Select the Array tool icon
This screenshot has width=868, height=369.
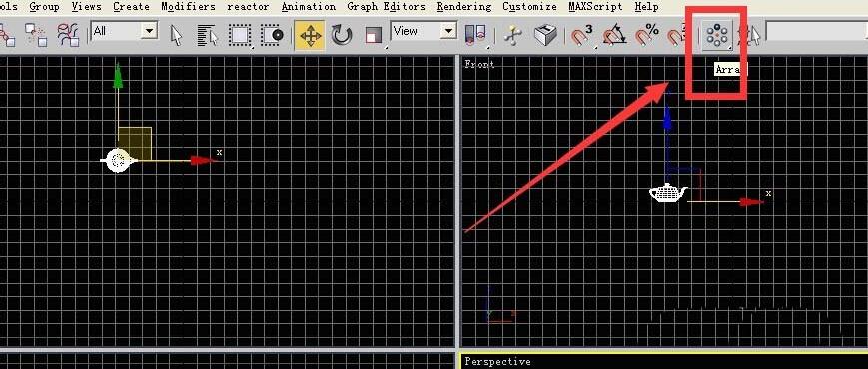pos(717,35)
